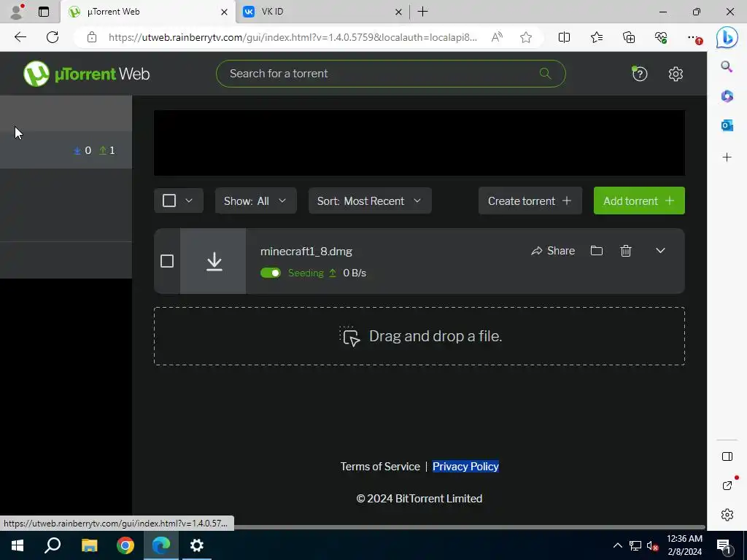Open the bulk selection dropdown arrow
The image size is (747, 560).
click(189, 201)
